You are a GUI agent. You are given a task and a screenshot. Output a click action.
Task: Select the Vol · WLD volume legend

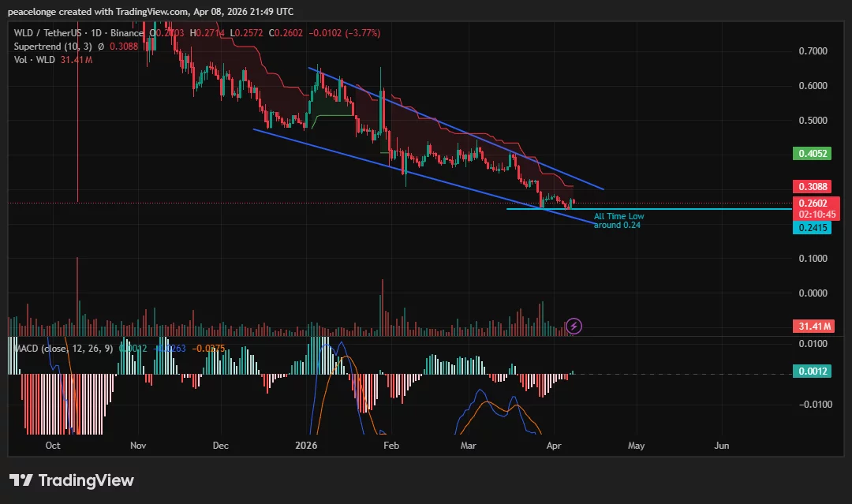(35, 59)
